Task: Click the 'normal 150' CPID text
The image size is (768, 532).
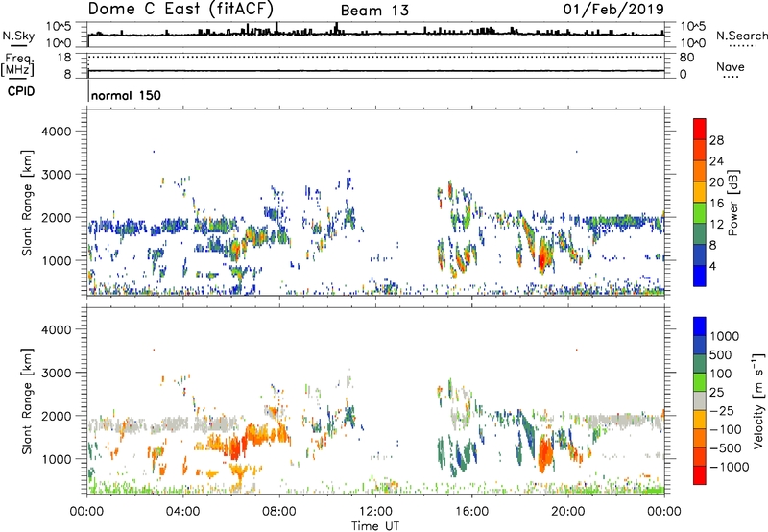Action: 126,95
